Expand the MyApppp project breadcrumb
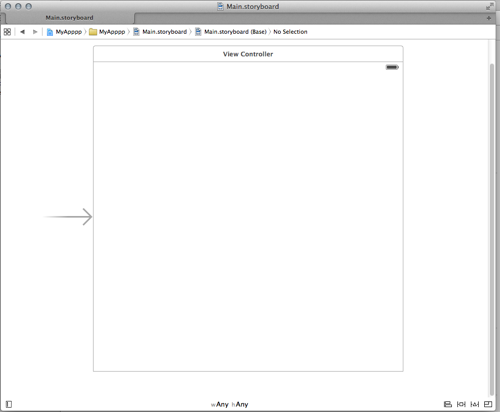Viewport: 500px width, 412px height. pyautogui.click(x=64, y=32)
